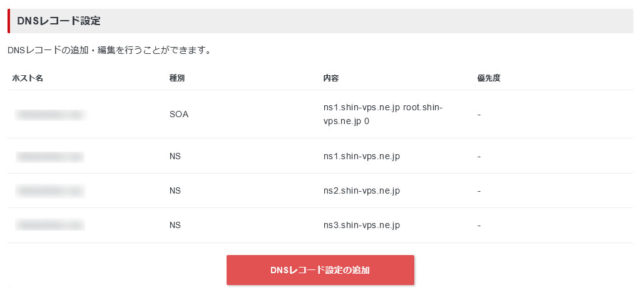Click the DNSレコード設定 section heading
644x297 pixels.
click(x=59, y=21)
